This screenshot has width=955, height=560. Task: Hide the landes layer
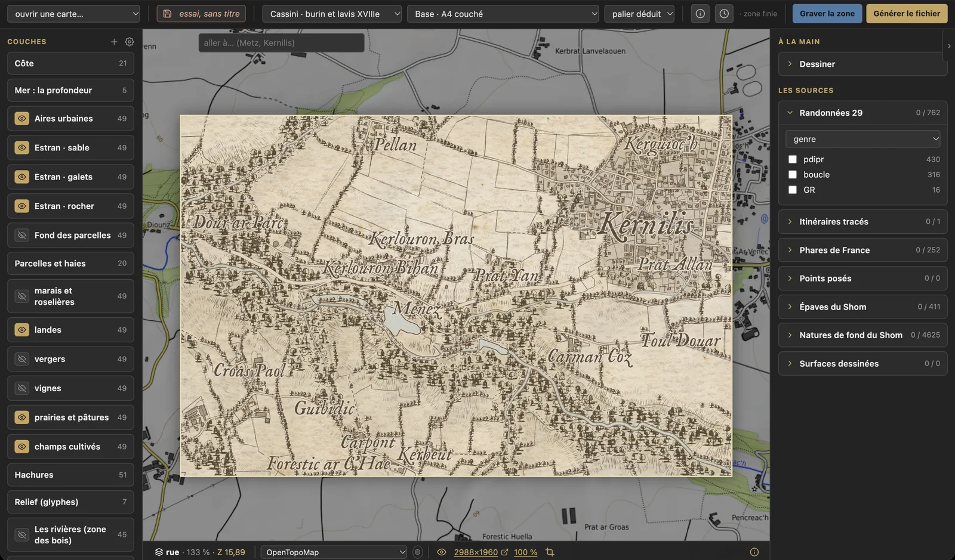22,330
